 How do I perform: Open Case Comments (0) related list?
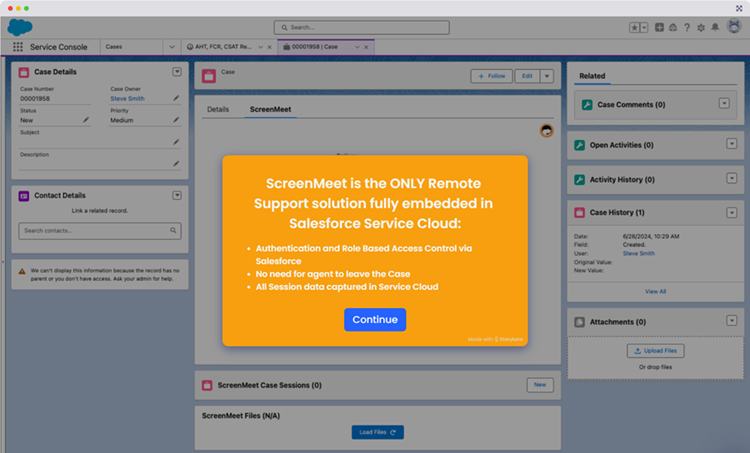[631, 105]
